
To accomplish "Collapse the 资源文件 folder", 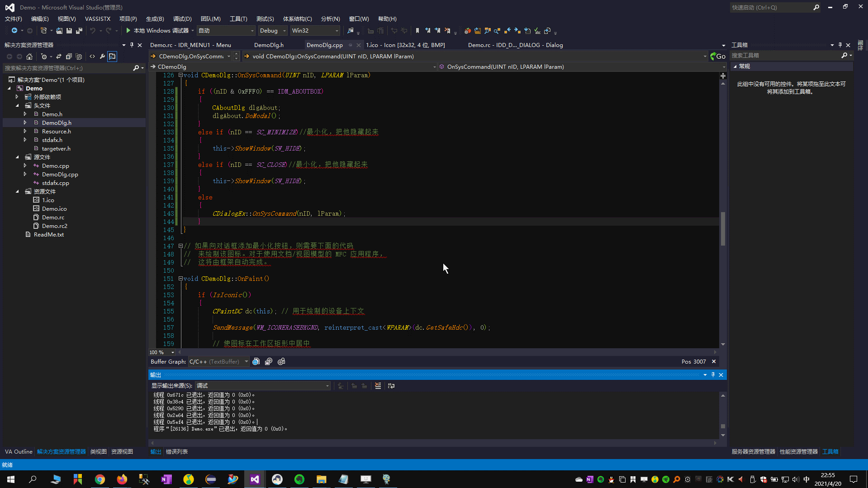I will click(17, 191).
